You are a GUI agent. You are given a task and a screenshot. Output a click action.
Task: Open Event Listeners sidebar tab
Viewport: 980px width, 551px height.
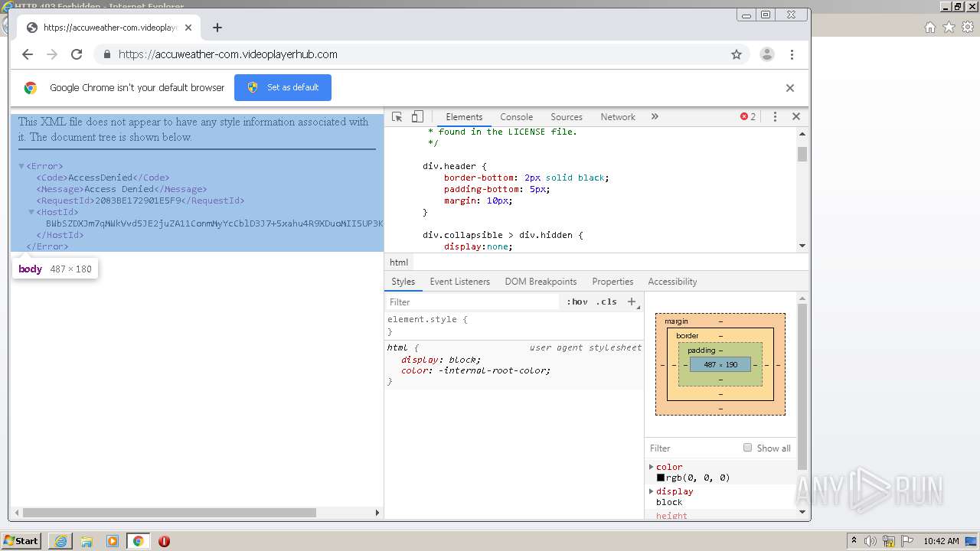460,282
